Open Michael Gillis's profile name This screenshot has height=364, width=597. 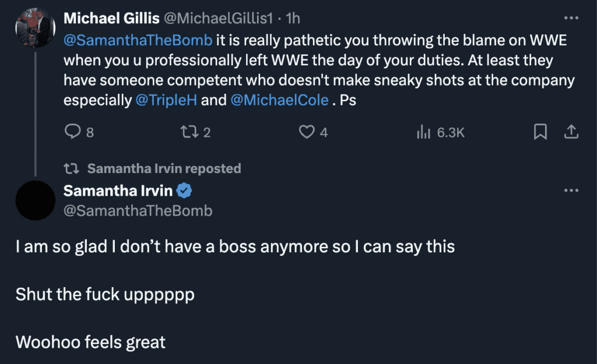113,17
